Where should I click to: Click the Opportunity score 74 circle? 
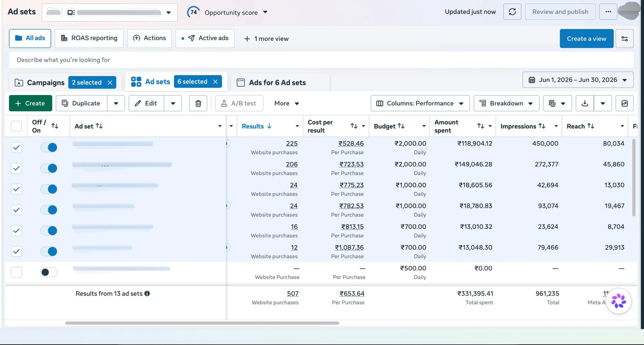(194, 12)
